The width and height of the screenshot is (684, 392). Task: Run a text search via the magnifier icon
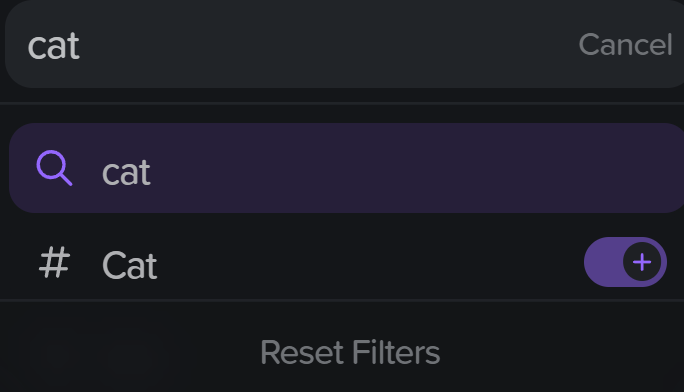point(54,168)
